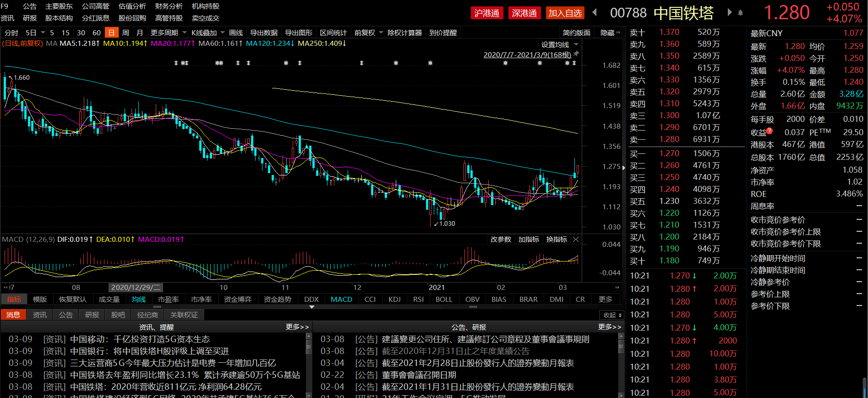This screenshot has height=398, width=868.
Task: Set a price alert via bell icon
Action: point(740,13)
